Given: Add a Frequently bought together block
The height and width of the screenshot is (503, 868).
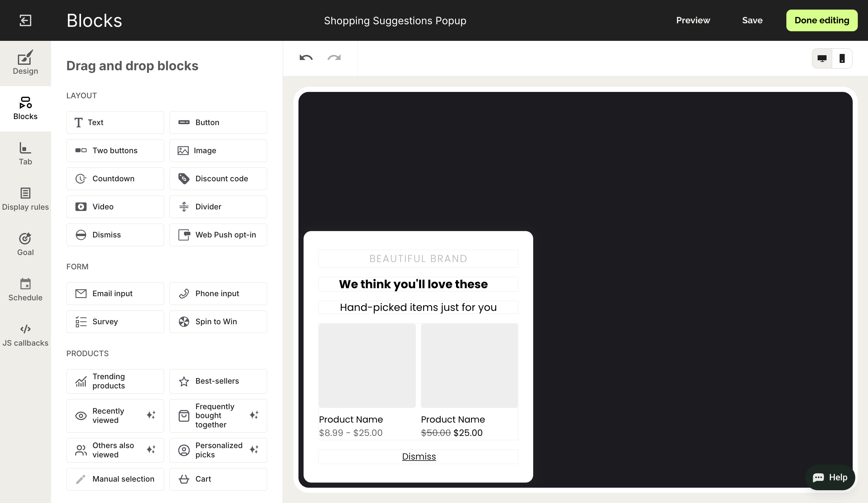Looking at the screenshot, I should click(x=218, y=416).
